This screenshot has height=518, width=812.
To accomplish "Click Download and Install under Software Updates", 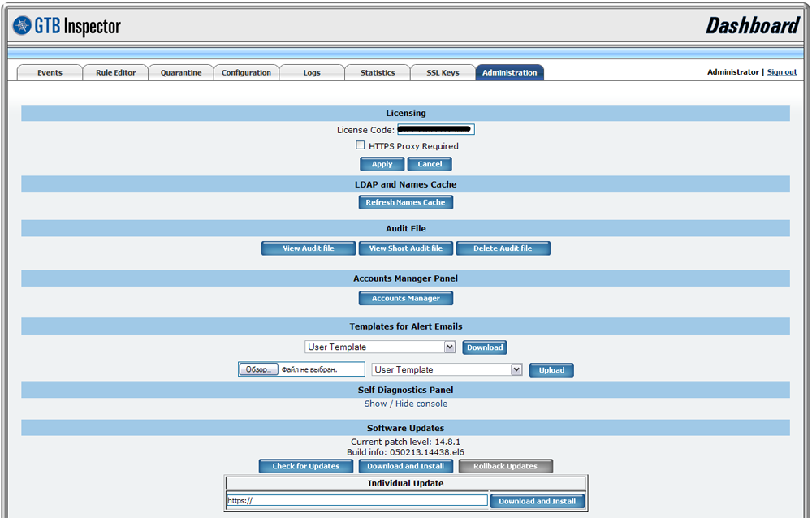I will 405,466.
